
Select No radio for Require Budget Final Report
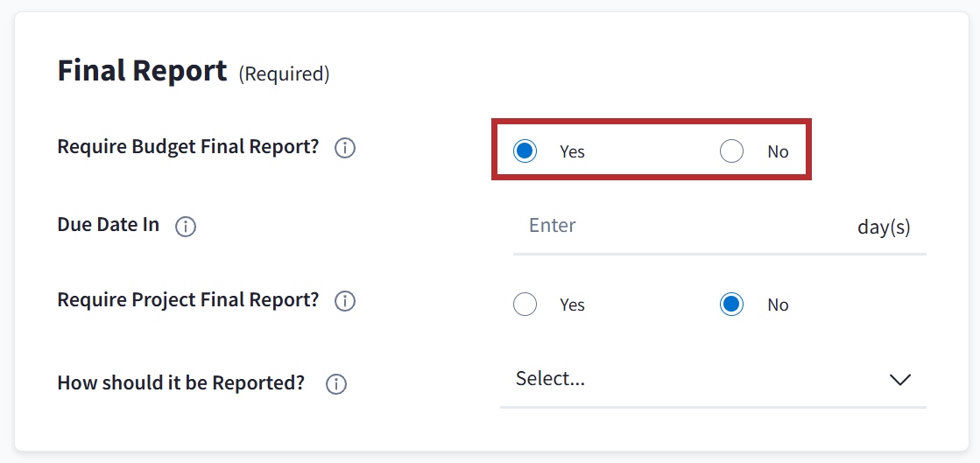(731, 151)
